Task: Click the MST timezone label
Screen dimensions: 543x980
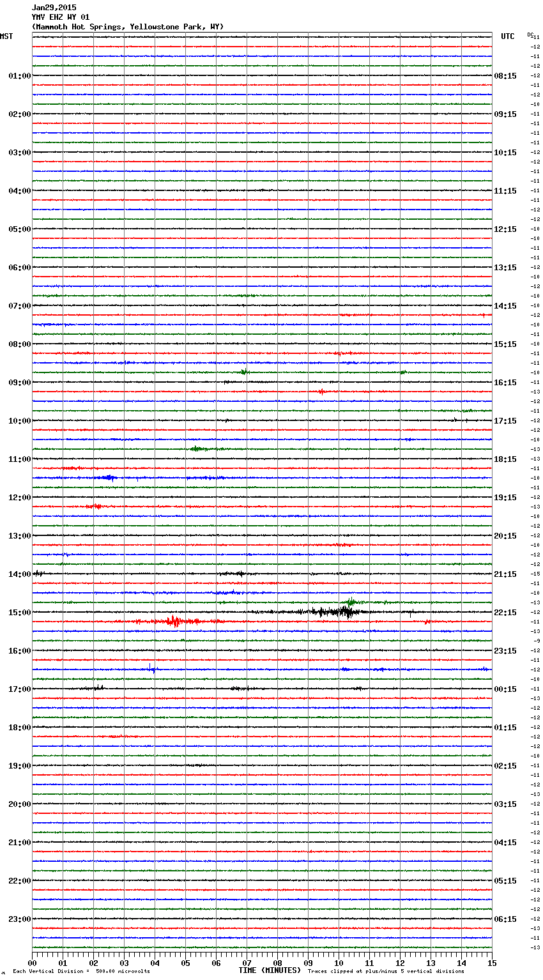Action: (6, 36)
